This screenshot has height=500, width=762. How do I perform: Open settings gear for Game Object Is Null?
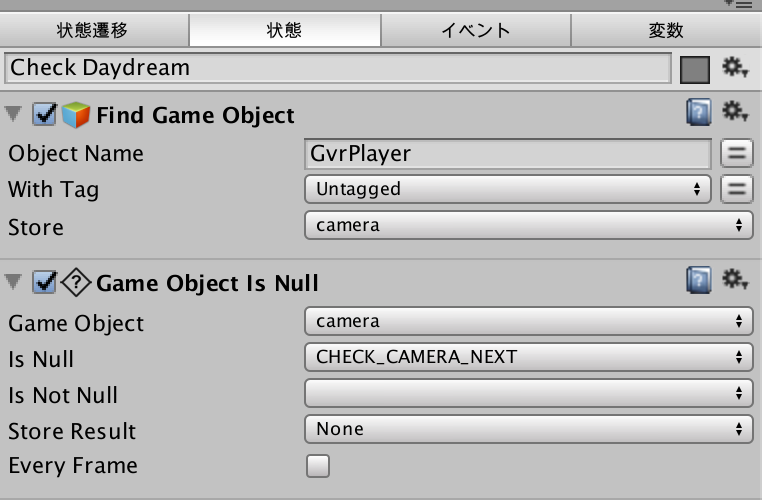[735, 279]
